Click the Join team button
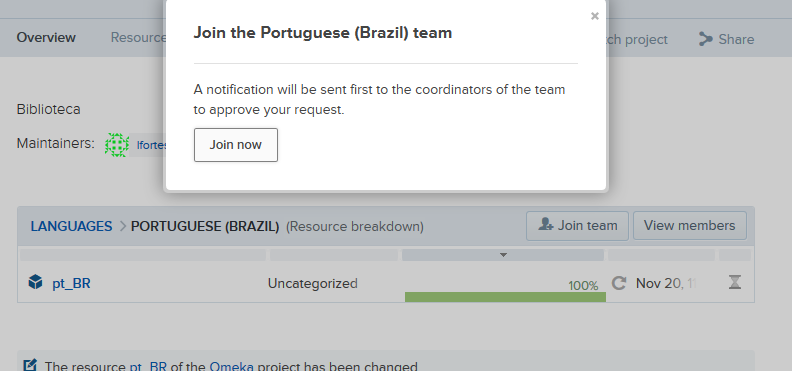 coord(577,226)
